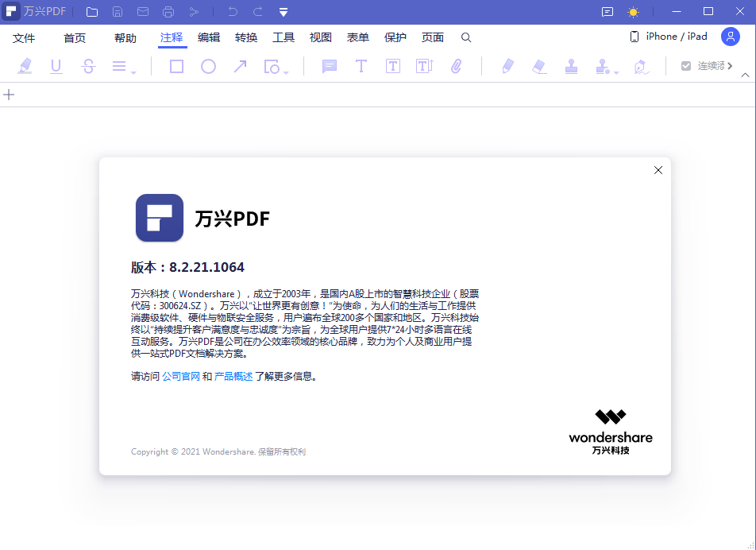Expand more toolbar items chevron

(x=730, y=66)
